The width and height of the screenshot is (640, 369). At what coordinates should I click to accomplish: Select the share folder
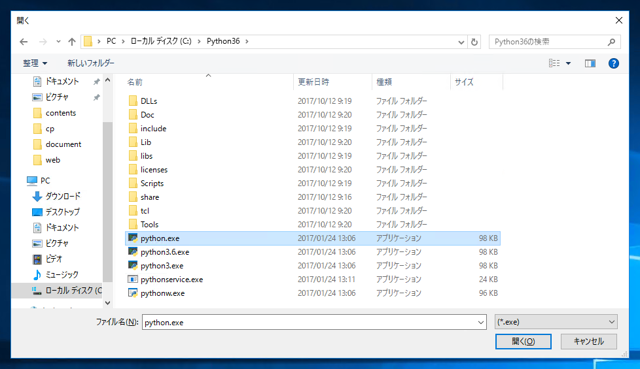[149, 197]
